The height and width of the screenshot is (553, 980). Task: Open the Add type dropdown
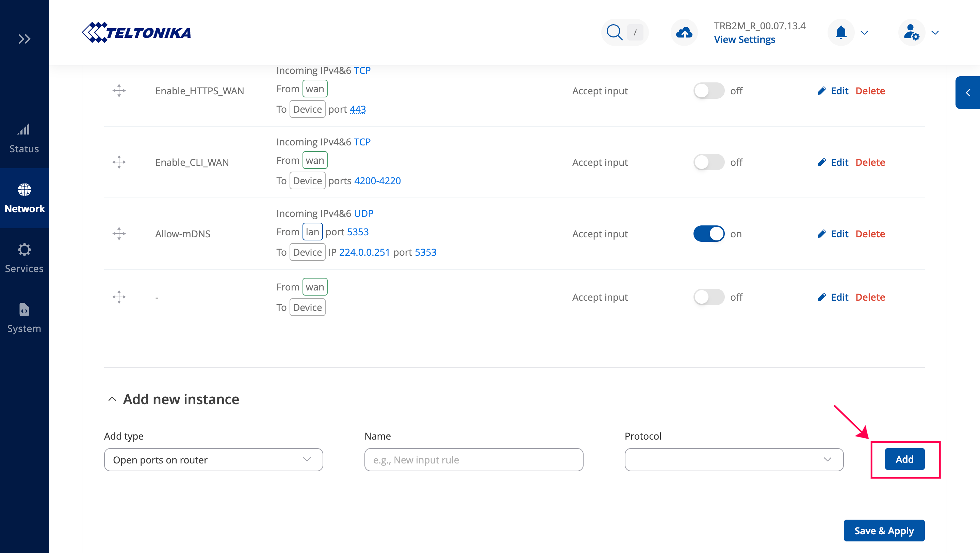pos(213,460)
